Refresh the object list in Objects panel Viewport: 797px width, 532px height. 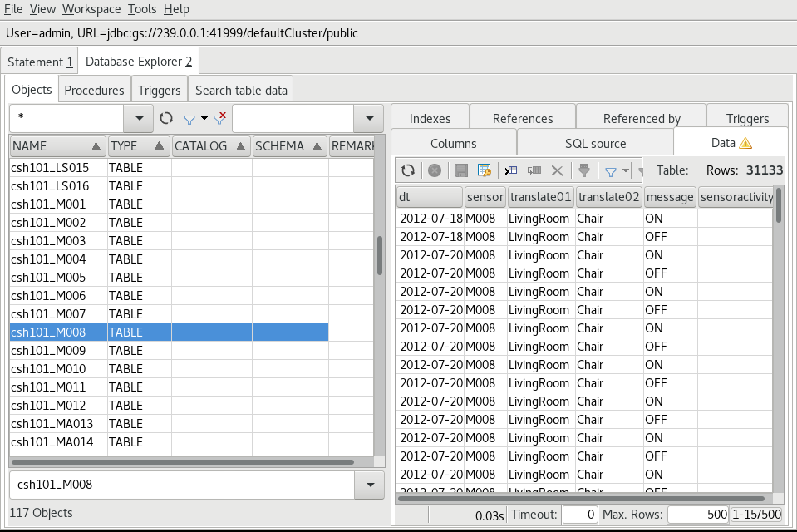166,119
